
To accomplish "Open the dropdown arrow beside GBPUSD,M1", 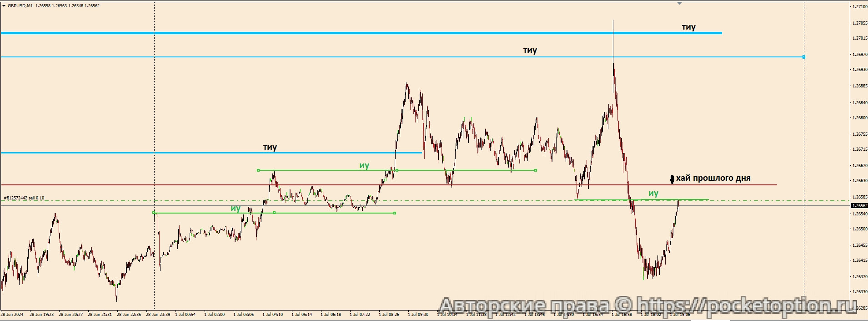I will [x=4, y=6].
